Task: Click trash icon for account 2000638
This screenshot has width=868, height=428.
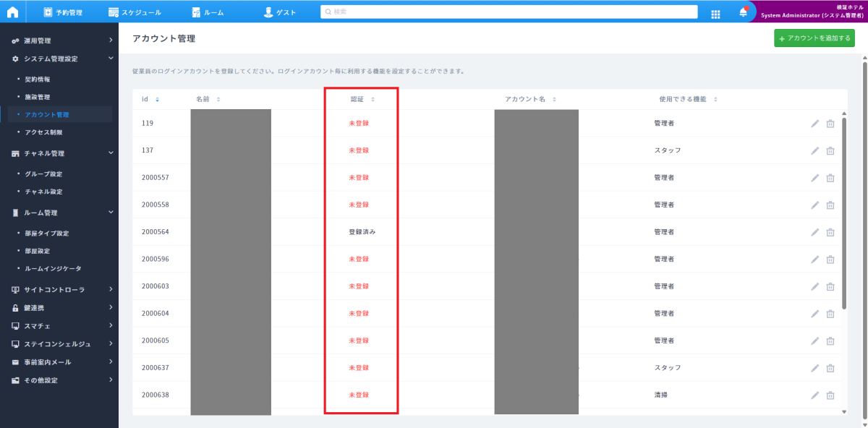Action: [x=830, y=395]
